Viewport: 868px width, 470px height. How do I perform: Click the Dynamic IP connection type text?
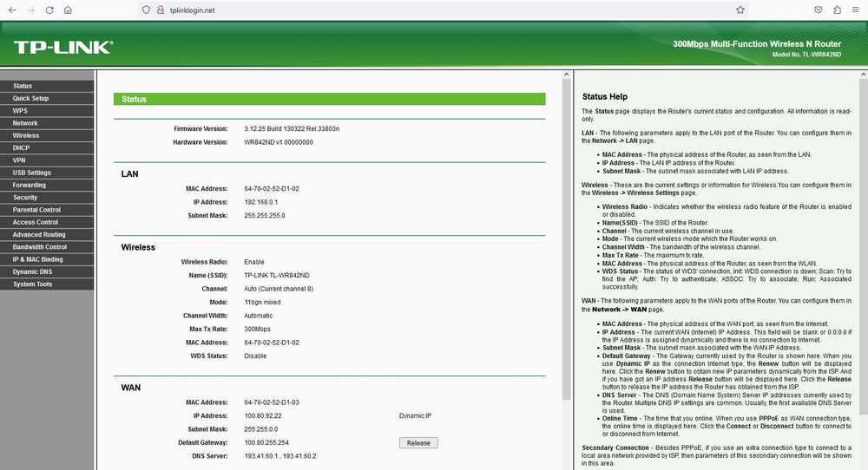[415, 416]
